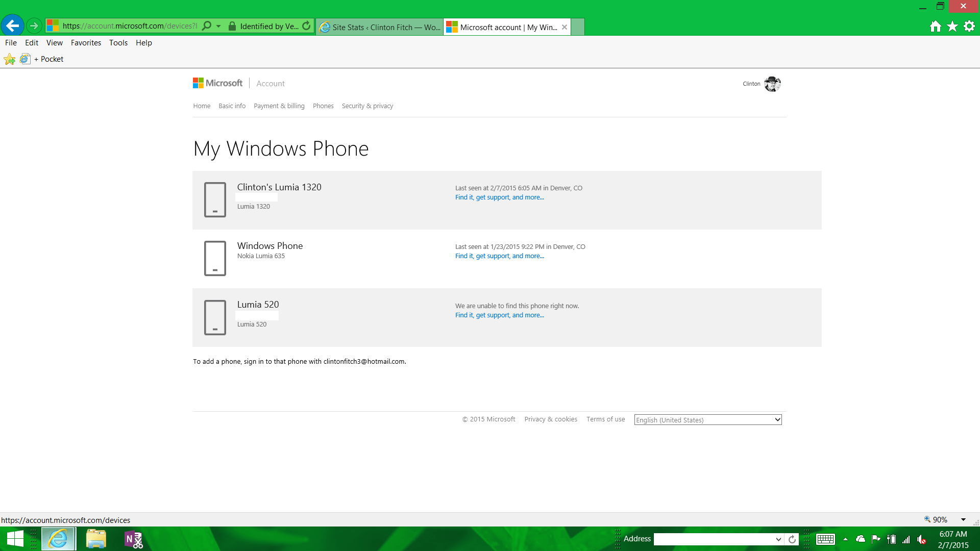Screen dimensions: 980x551
Task: Click the taskbar Address input field
Action: point(714,539)
